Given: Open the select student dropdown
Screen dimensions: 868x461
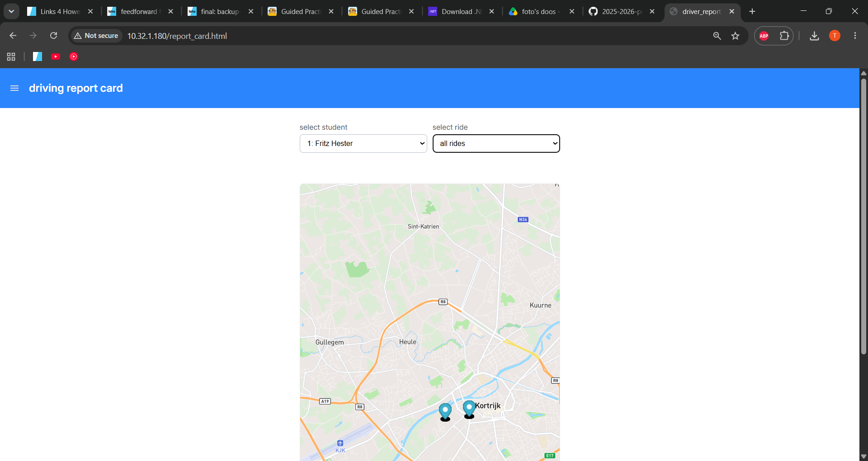Looking at the screenshot, I should click(363, 143).
